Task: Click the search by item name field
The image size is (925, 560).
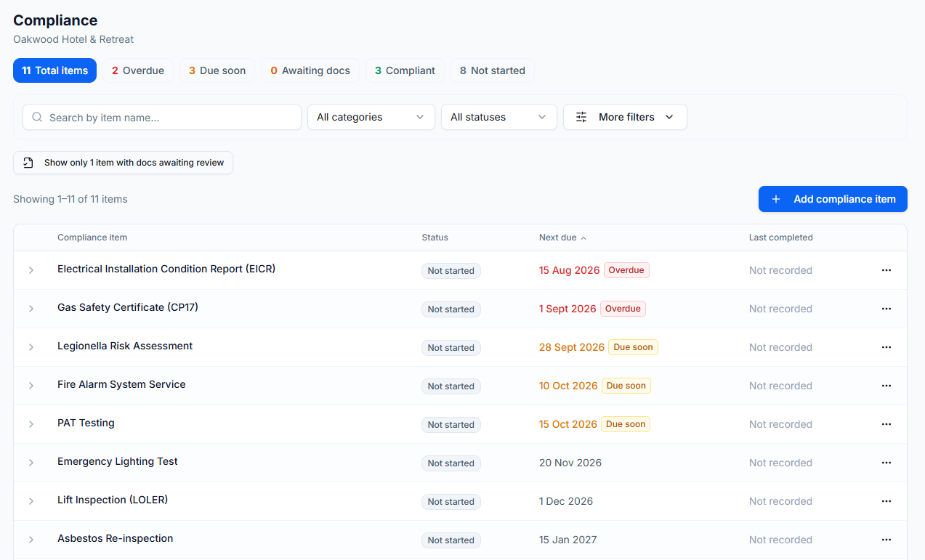Action: coord(162,117)
